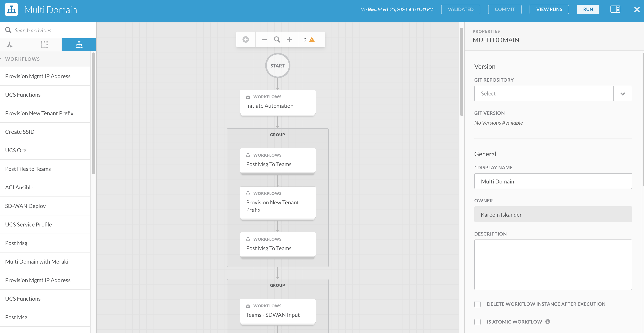The height and width of the screenshot is (333, 644).
Task: Click the orange warning triangle icon
Action: coord(312,39)
